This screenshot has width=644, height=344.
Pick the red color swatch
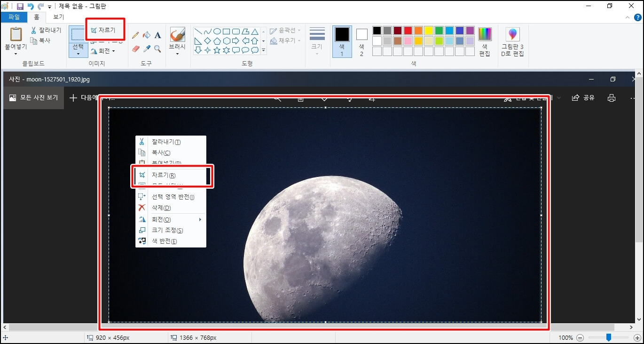coord(408,31)
